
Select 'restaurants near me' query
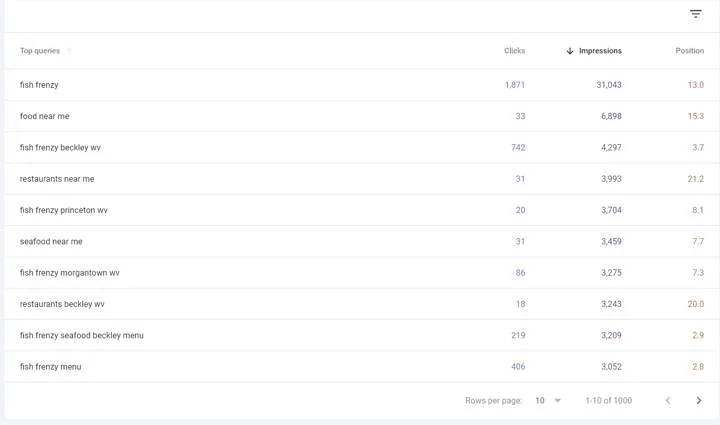tap(57, 179)
